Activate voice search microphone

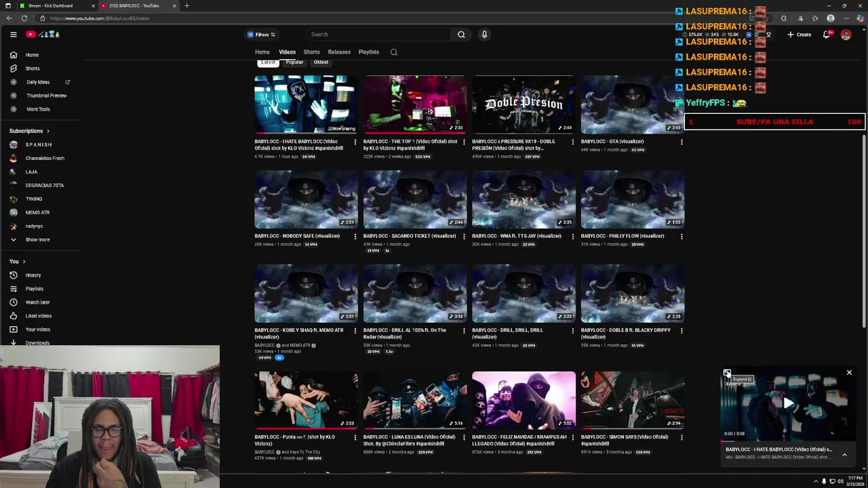pyautogui.click(x=484, y=35)
